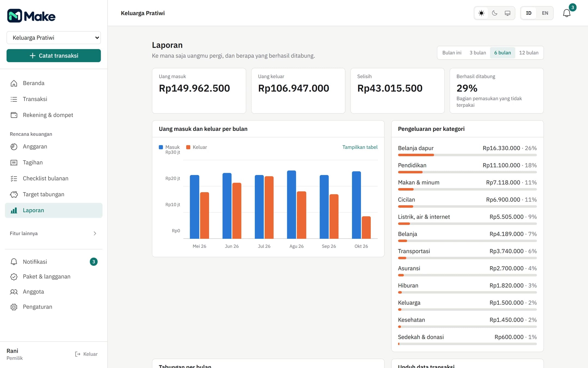Image resolution: width=588 pixels, height=368 pixels.
Task: Open Checklist bulanan icon
Action: point(14,179)
